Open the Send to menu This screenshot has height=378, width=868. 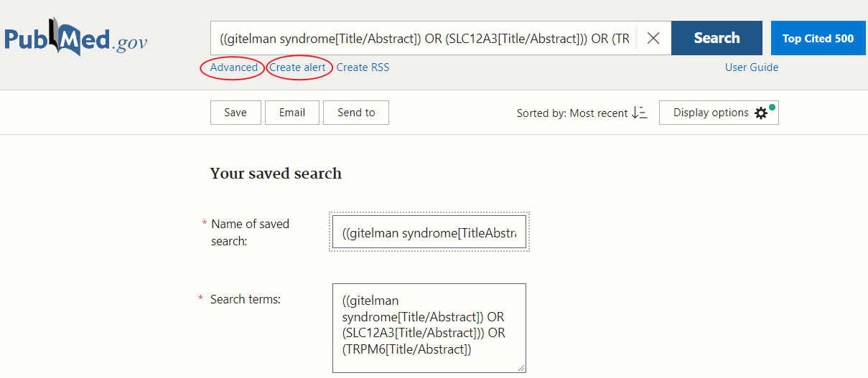pos(356,113)
